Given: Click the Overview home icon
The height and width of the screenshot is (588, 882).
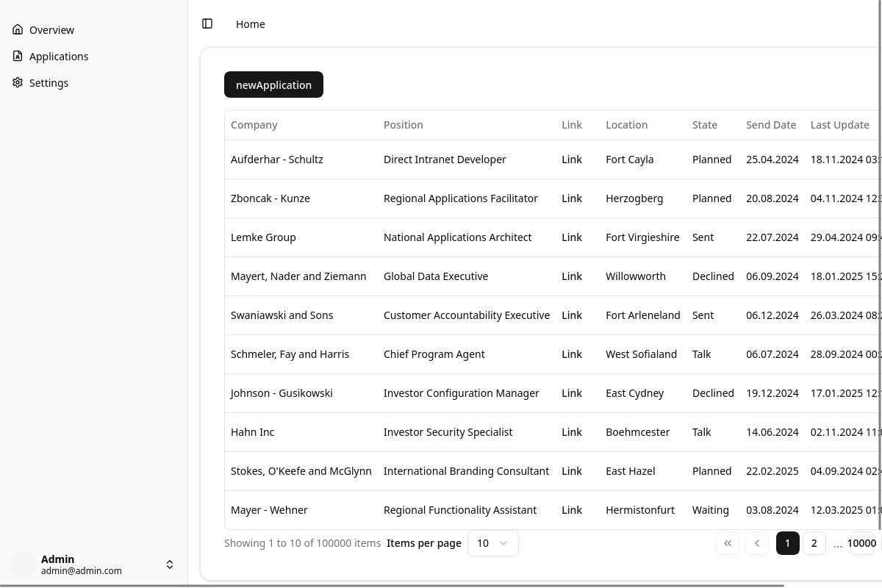Looking at the screenshot, I should pos(18,29).
